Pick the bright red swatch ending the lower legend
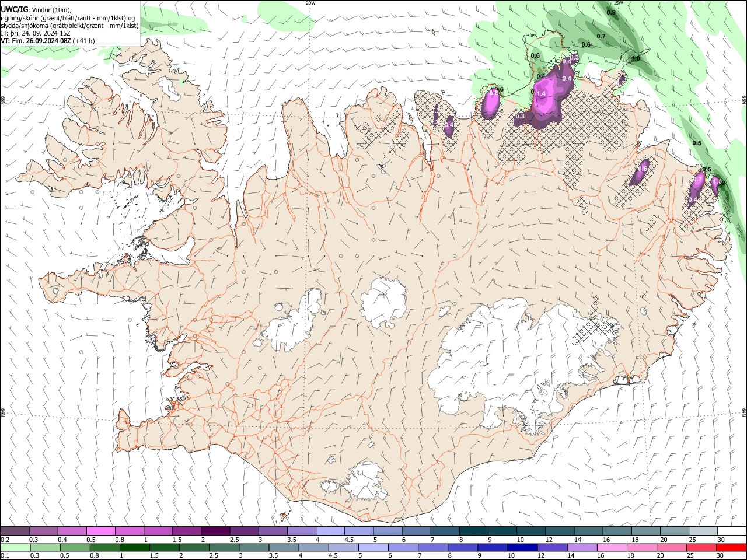 (x=731, y=548)
